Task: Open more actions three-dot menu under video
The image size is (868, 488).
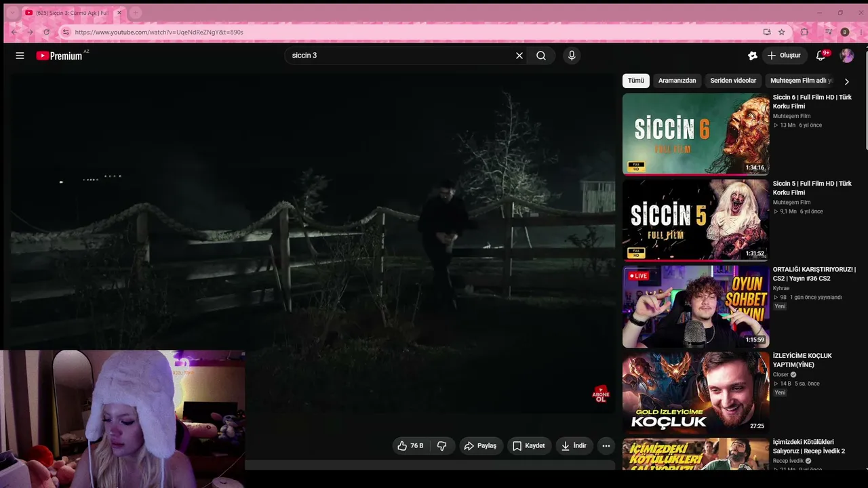Action: click(606, 446)
